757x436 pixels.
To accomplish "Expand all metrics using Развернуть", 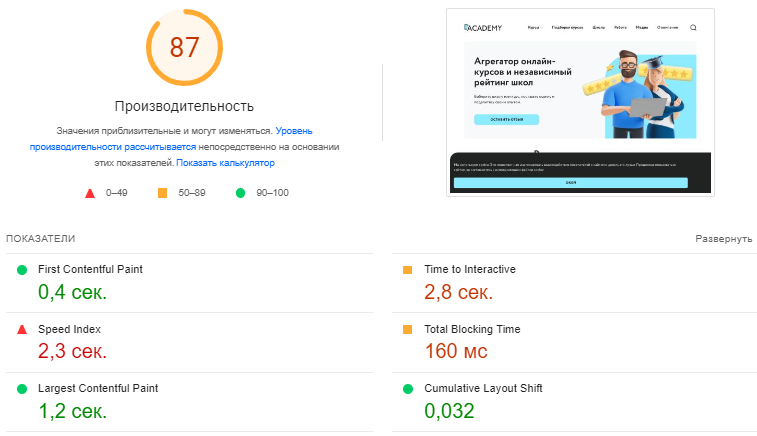I will click(x=723, y=239).
